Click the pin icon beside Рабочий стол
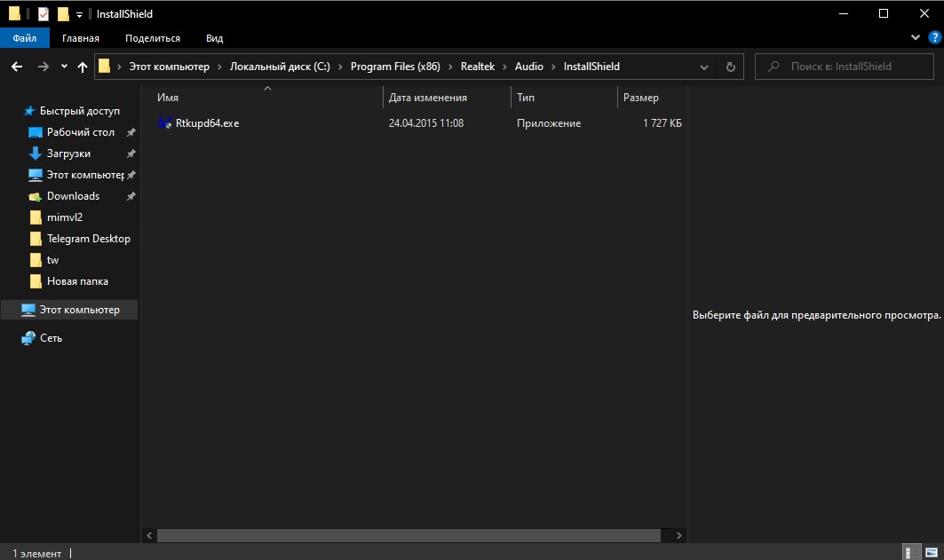The height and width of the screenshot is (560, 944). pyautogui.click(x=131, y=132)
